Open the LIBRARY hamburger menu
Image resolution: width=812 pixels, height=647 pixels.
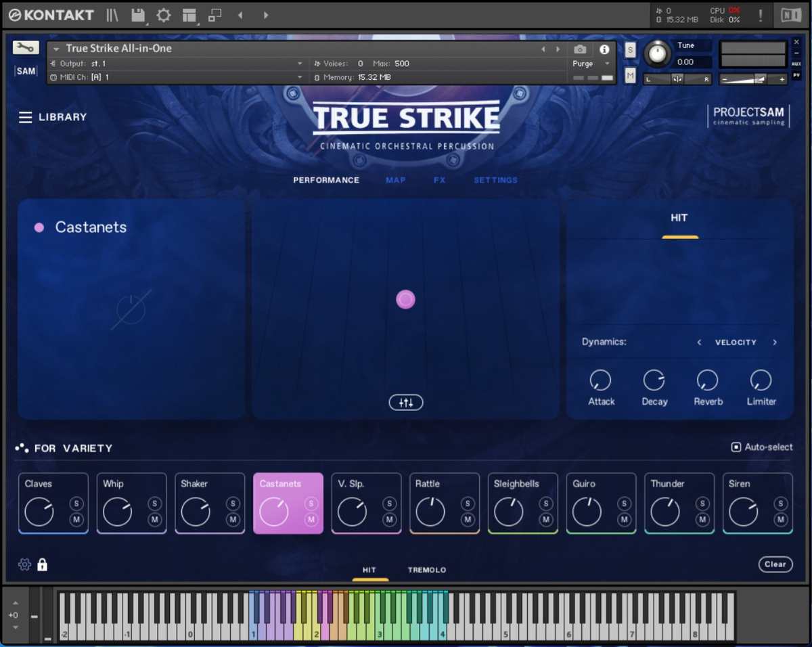coord(25,117)
